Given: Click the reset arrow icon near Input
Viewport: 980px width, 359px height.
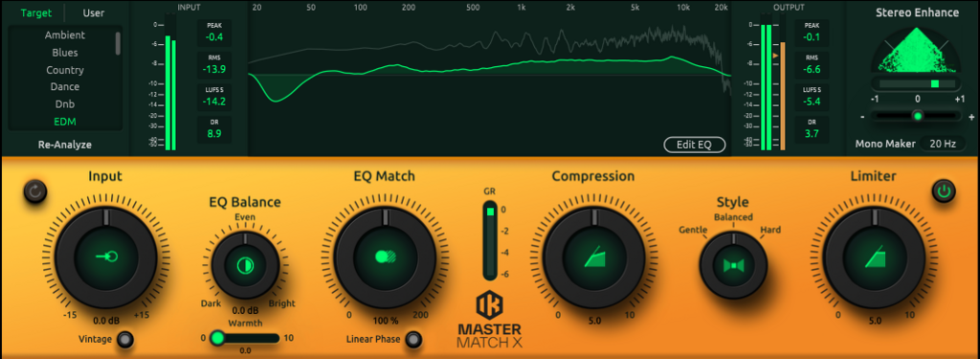Looking at the screenshot, I should click(34, 192).
